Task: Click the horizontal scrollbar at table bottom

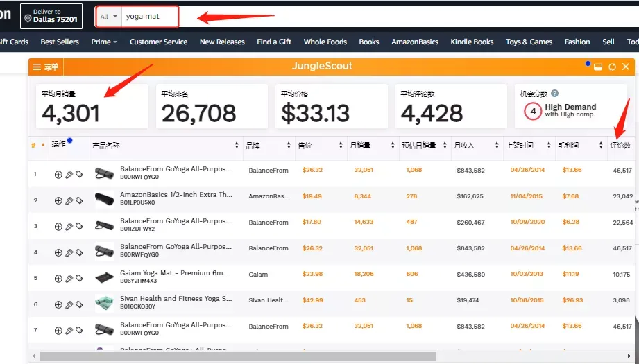Action: coord(238,356)
